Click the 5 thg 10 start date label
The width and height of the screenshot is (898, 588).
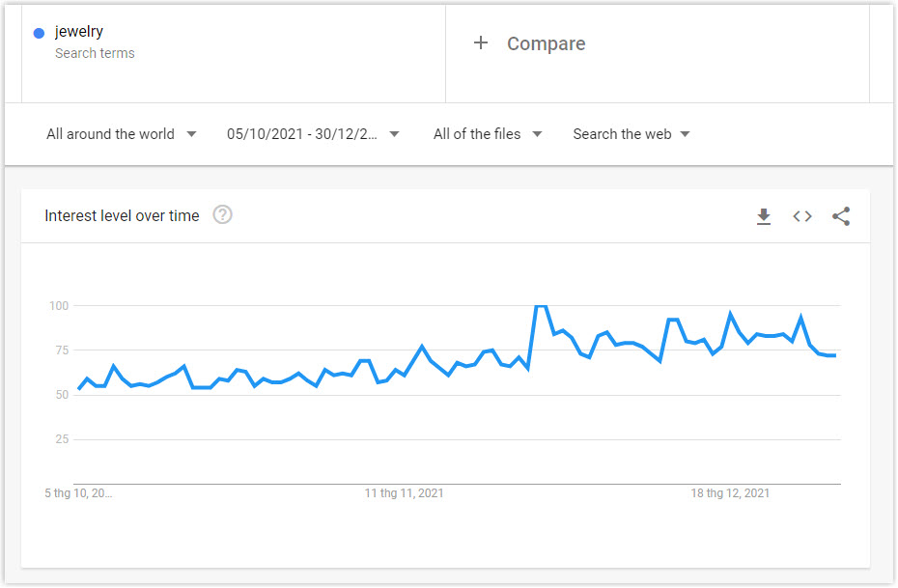pos(78,493)
